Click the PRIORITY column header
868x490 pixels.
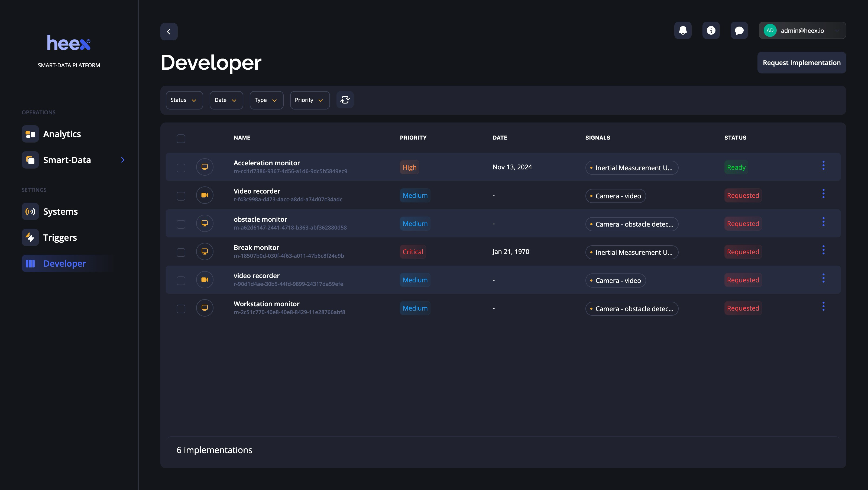tap(413, 137)
